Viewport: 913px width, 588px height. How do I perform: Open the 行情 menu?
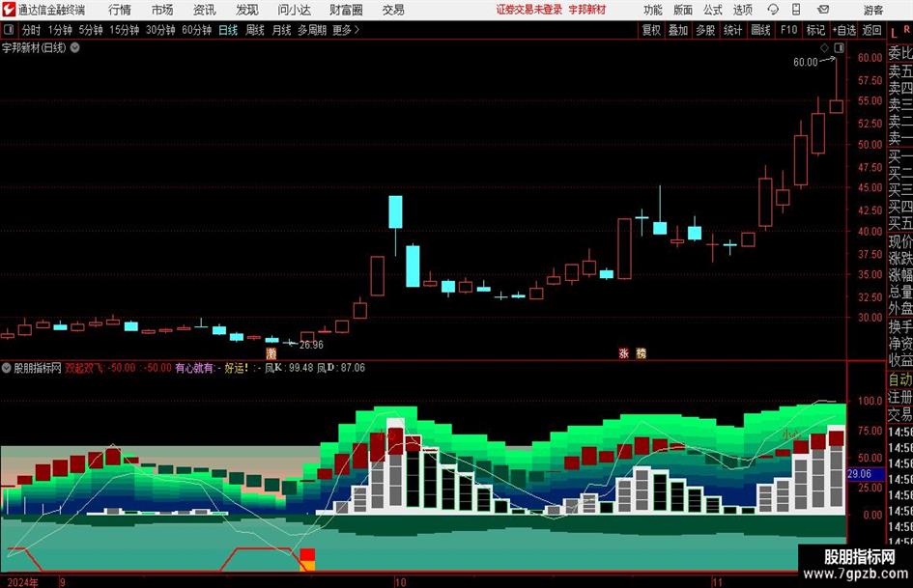(x=120, y=10)
